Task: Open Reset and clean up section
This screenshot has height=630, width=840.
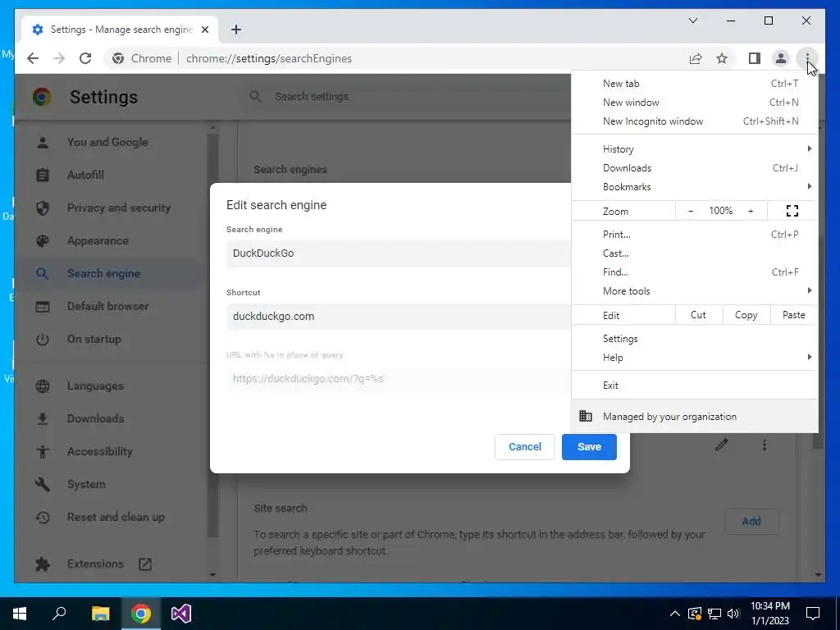Action: point(116,517)
